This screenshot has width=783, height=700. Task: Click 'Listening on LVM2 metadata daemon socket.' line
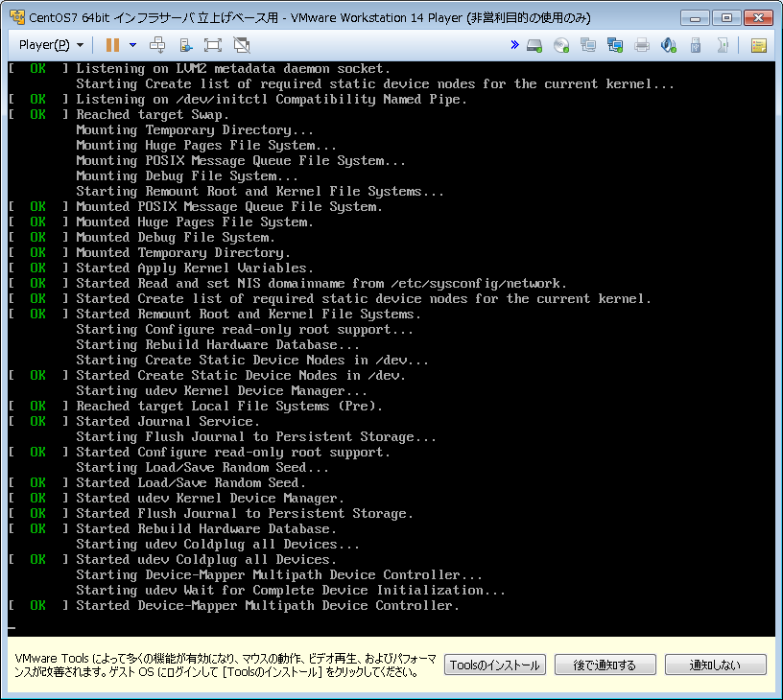pyautogui.click(x=233, y=69)
